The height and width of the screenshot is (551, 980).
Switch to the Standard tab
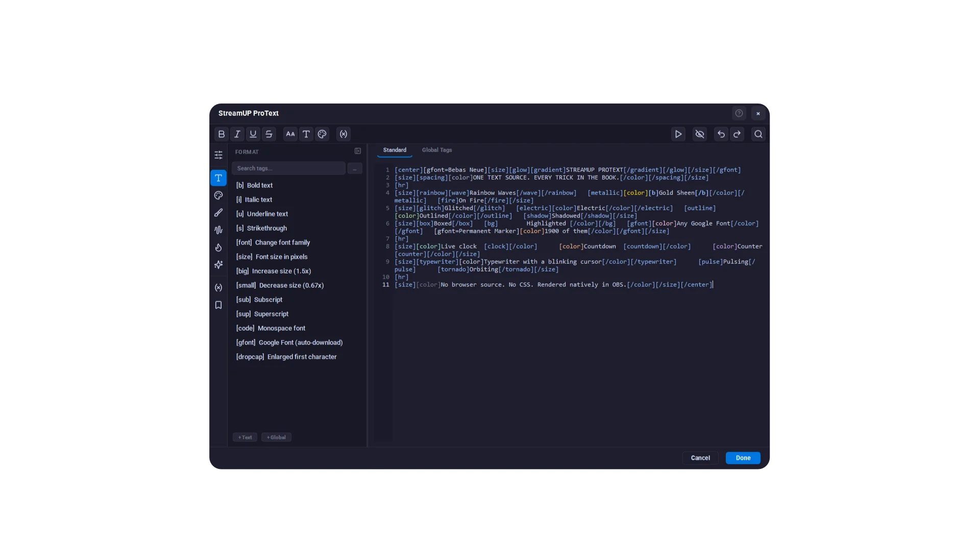[x=395, y=150]
